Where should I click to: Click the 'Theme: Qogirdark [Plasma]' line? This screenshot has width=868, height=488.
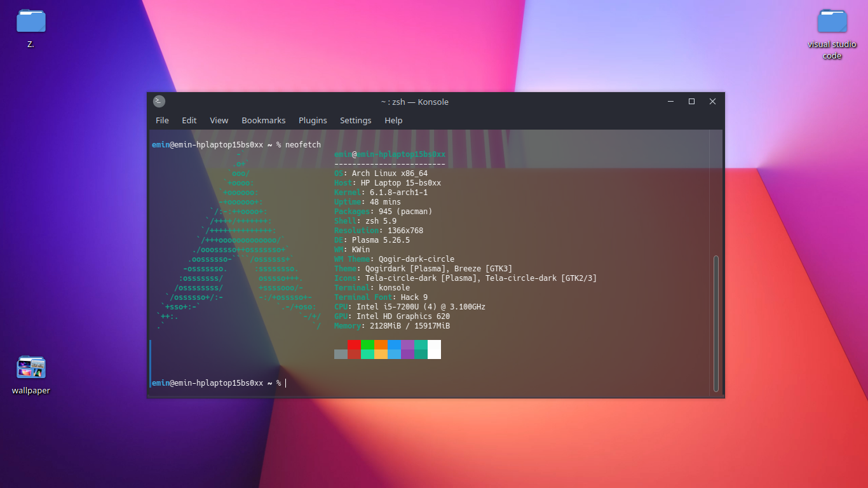coord(423,269)
